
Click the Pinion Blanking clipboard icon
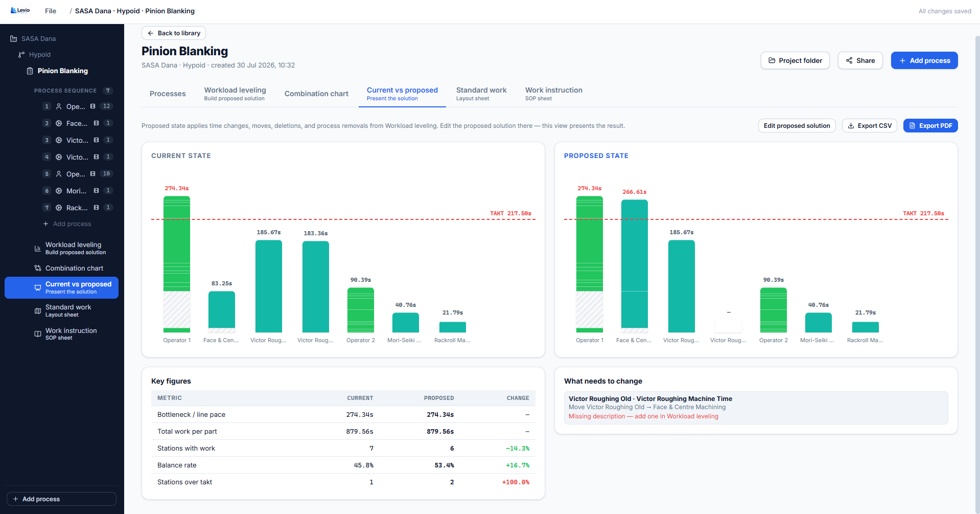[x=30, y=71]
